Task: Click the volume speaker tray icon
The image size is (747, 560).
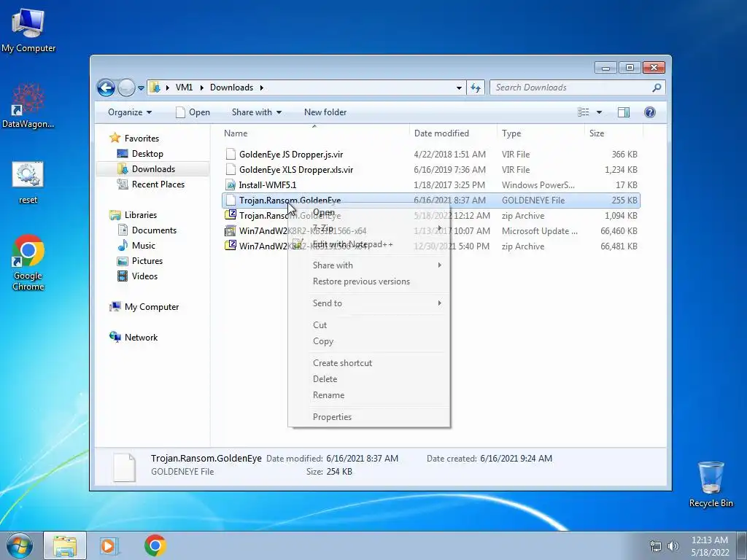Action: 673,546
